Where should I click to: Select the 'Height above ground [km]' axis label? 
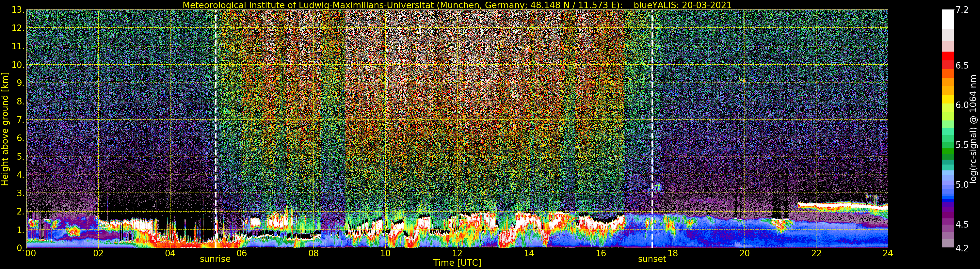(x=5, y=129)
